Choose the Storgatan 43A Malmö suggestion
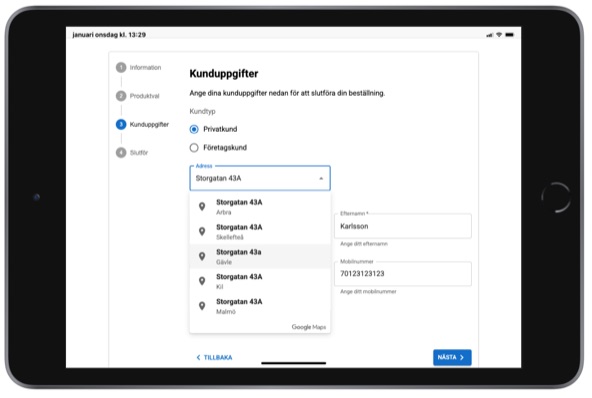 pyautogui.click(x=260, y=306)
